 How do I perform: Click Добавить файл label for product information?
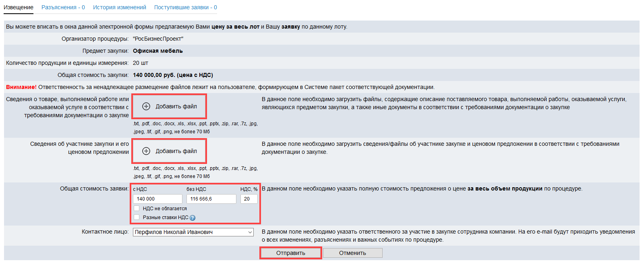point(176,106)
